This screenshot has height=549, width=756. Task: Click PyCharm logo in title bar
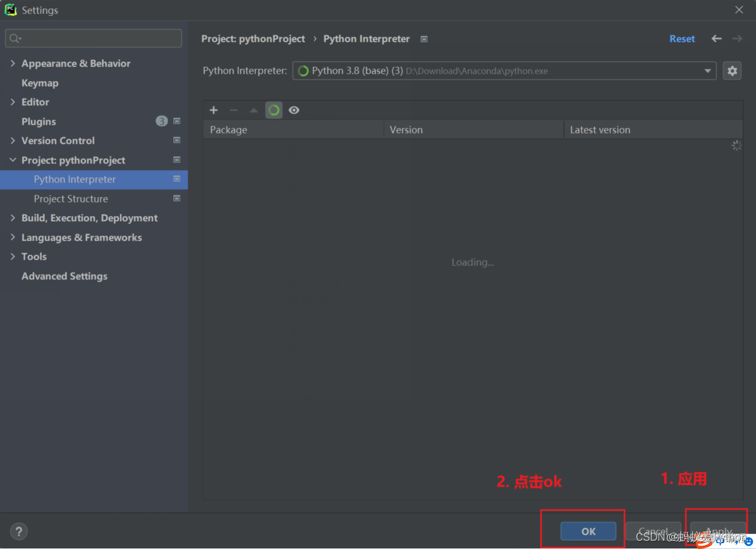(11, 10)
